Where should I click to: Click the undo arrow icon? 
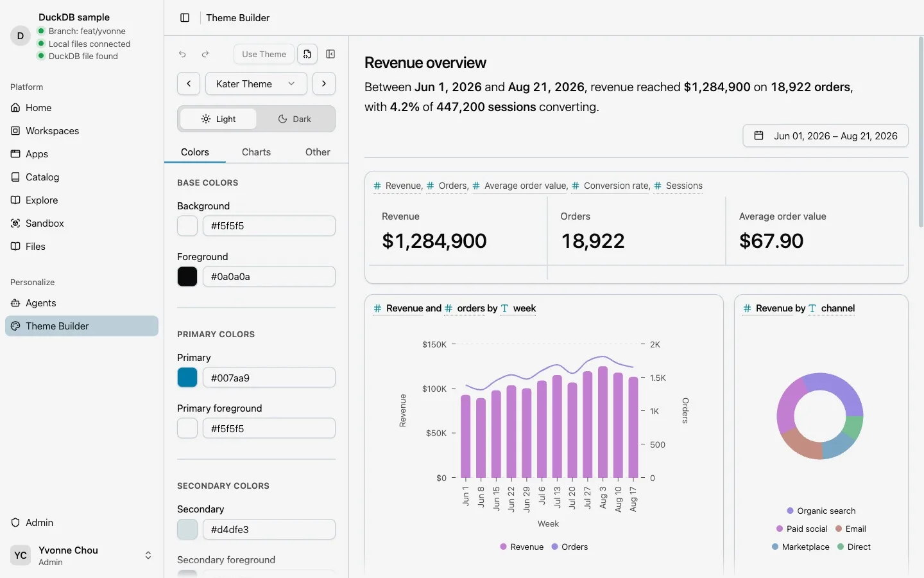click(182, 55)
